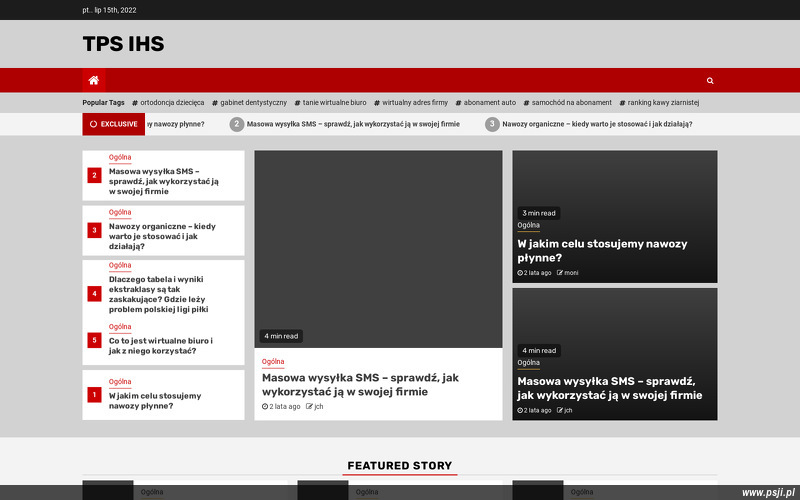Click the TPS IHS site title
Viewport: 800px width, 500px height.
(x=123, y=44)
